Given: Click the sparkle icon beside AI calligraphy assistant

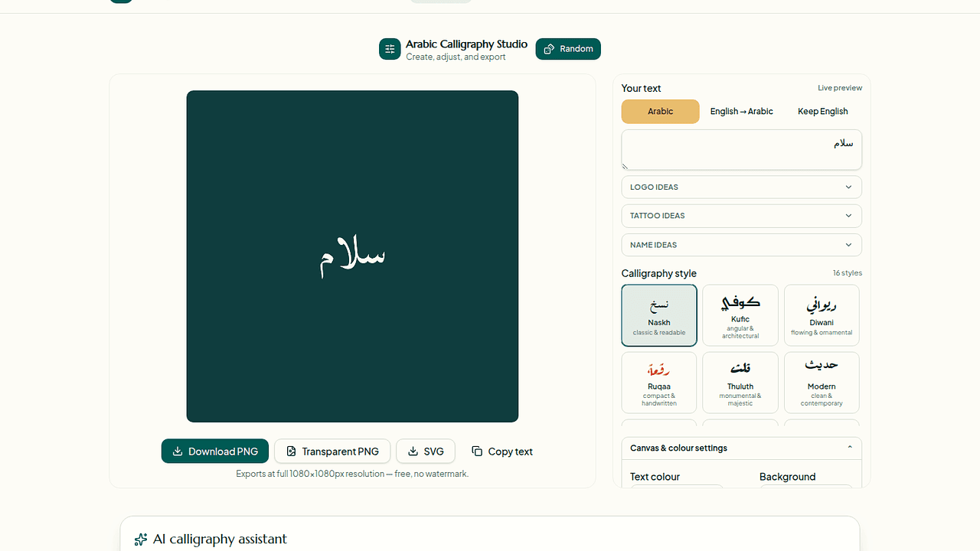Looking at the screenshot, I should click(x=141, y=540).
